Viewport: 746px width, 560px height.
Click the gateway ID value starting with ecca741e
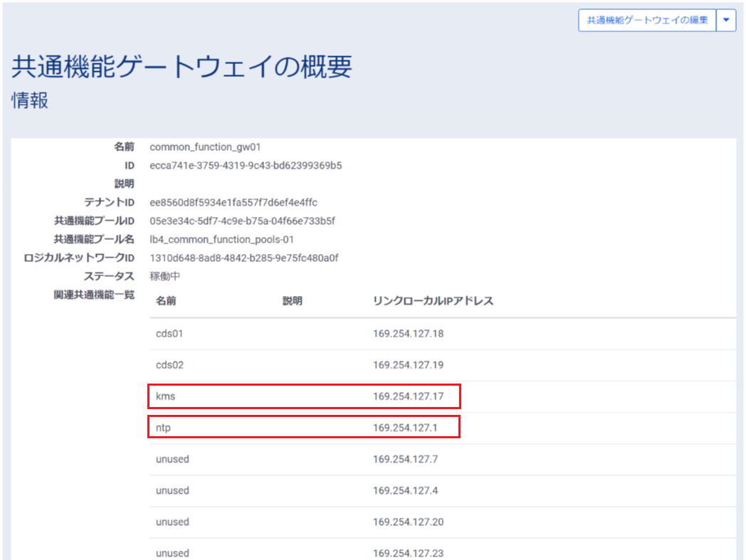(x=246, y=166)
